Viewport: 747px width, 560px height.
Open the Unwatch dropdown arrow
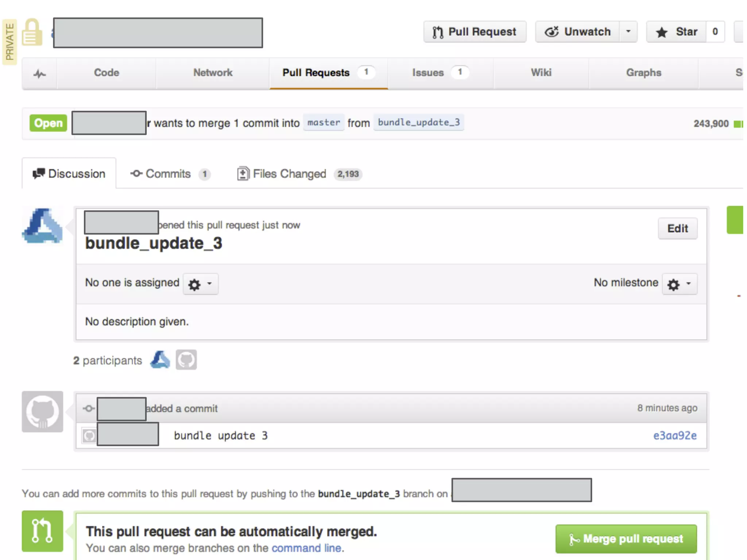point(628,32)
